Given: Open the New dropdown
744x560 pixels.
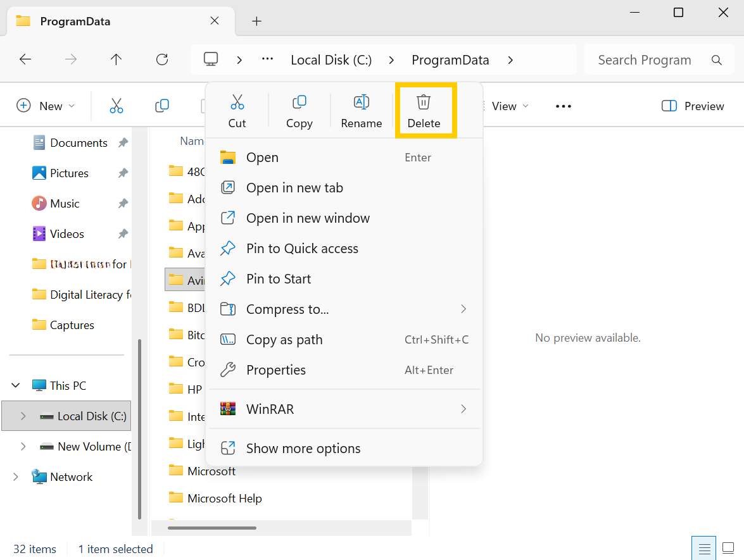Looking at the screenshot, I should 46,106.
